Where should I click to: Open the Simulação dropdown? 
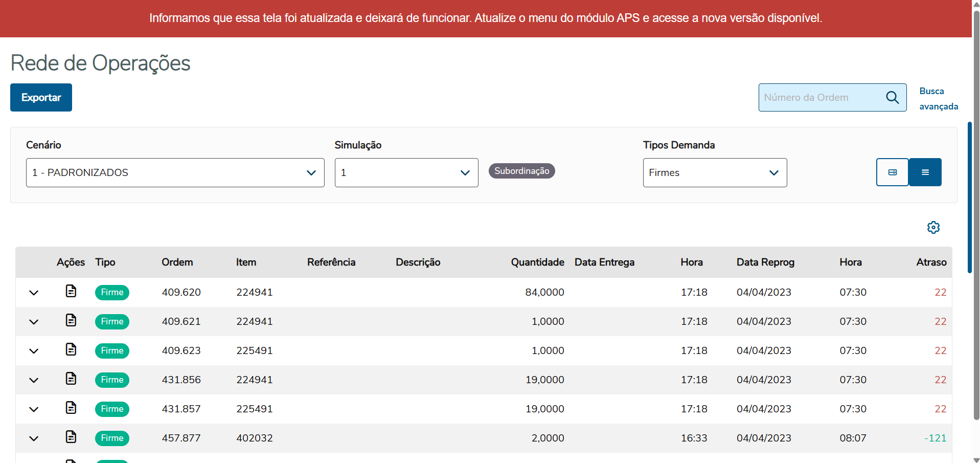pos(406,173)
